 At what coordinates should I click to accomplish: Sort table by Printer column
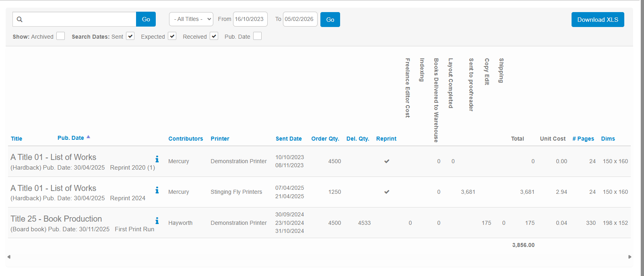(220, 139)
